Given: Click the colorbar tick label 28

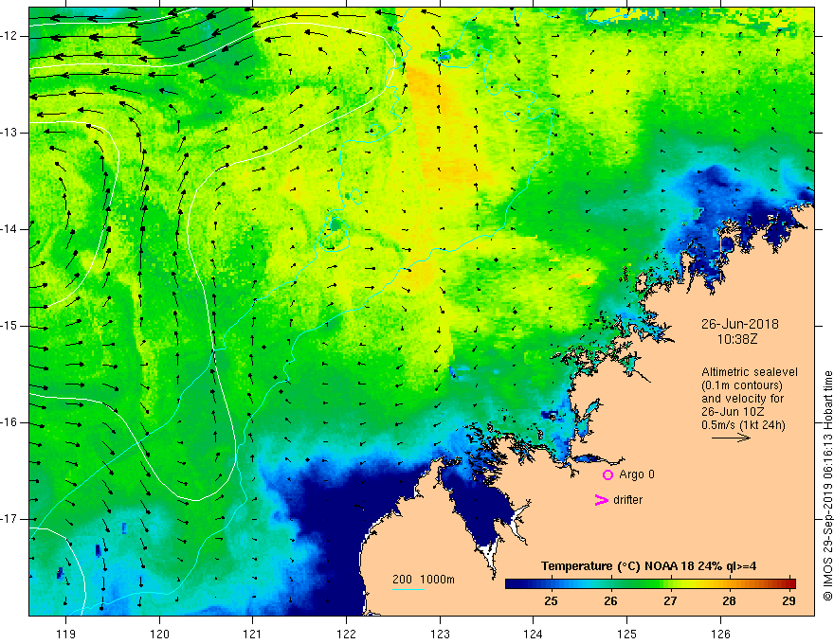Looking at the screenshot, I should pos(729,601).
